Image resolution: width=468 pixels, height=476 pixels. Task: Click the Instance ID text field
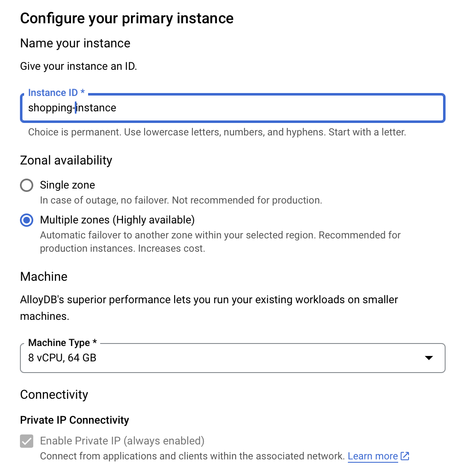pos(233,108)
